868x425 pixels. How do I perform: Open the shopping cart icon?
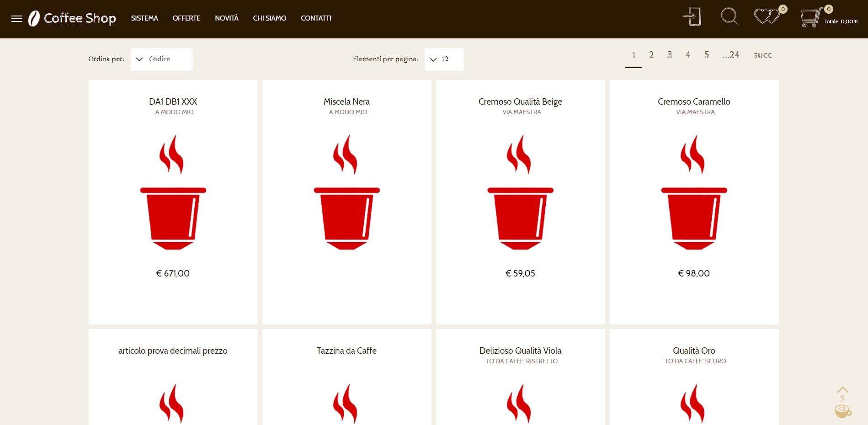[810, 18]
